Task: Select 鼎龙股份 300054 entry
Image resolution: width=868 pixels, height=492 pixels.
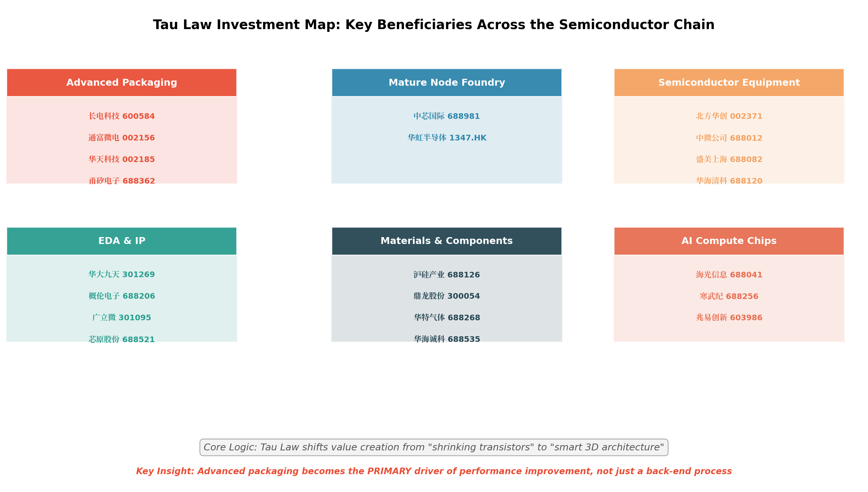Action: click(x=447, y=296)
